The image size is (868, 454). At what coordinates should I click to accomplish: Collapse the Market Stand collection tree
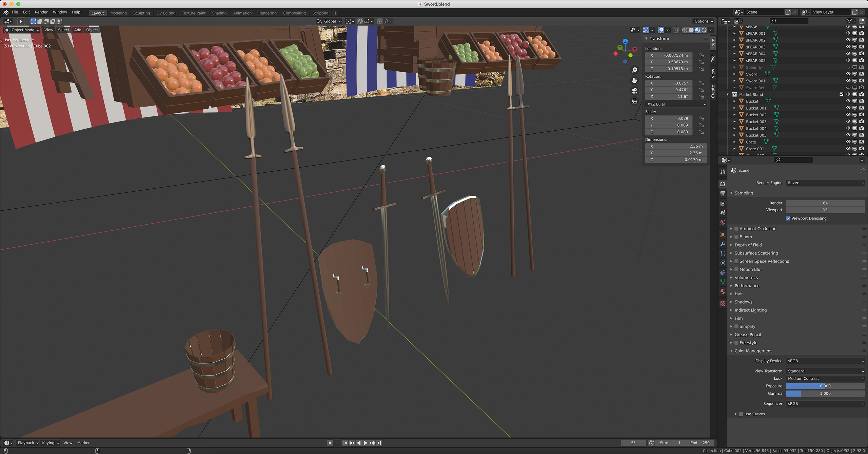[x=728, y=95]
